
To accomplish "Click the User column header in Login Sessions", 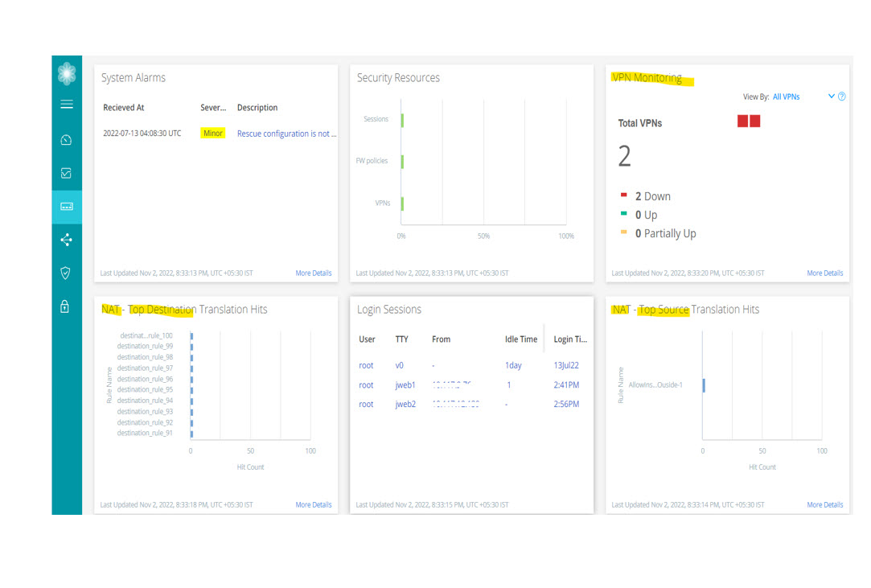I will (x=367, y=339).
